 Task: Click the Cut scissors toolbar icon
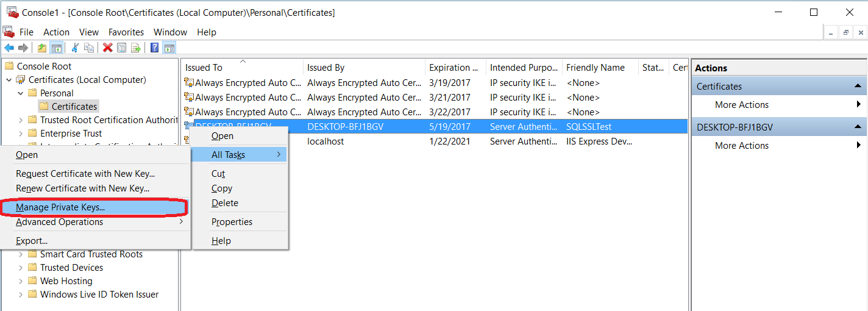click(75, 48)
